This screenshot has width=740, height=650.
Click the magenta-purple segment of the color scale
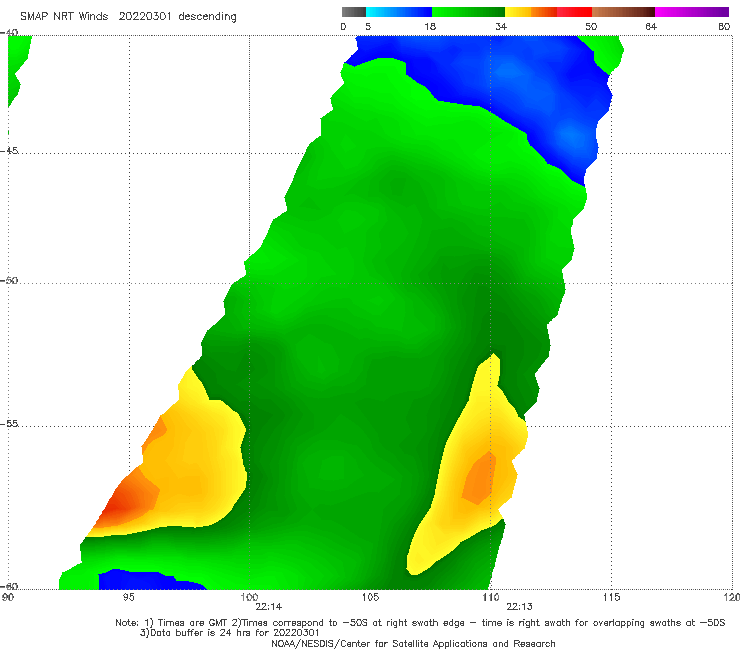[692, 12]
